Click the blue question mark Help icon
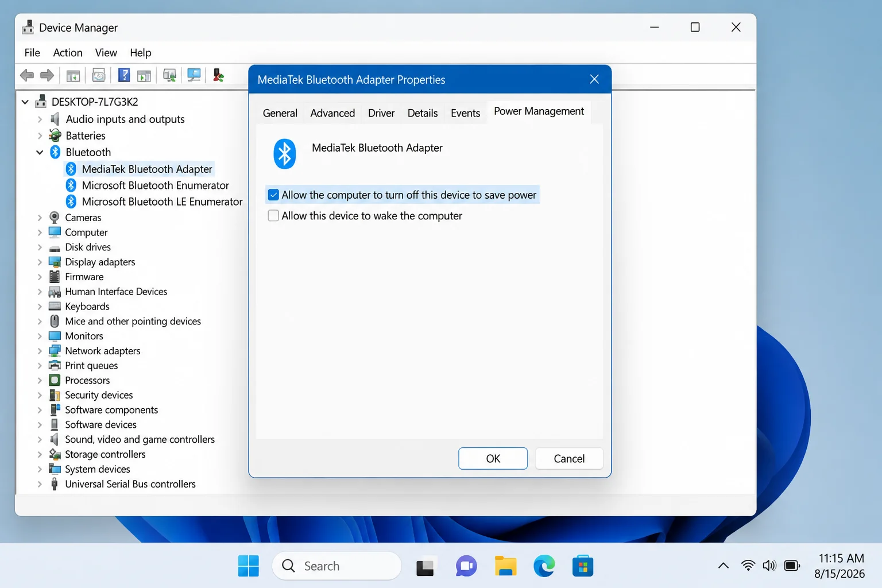 pos(124,75)
